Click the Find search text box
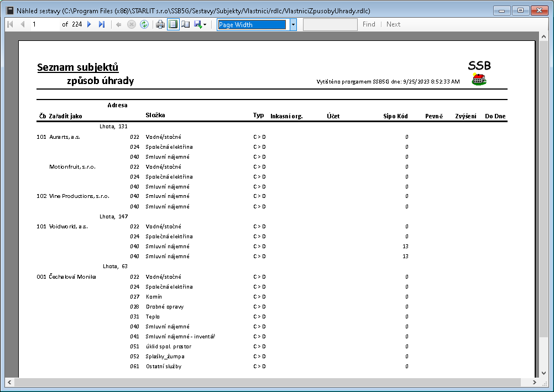 pyautogui.click(x=330, y=24)
